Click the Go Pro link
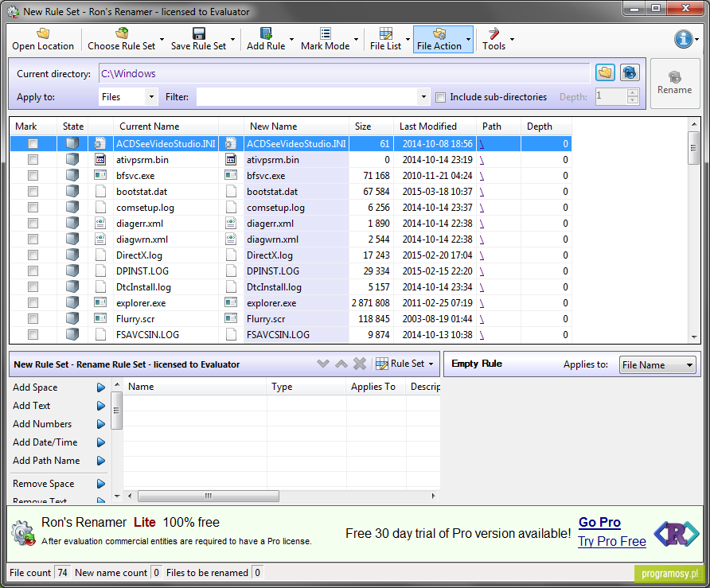Screen dimensions: 710x588 [x=599, y=523]
